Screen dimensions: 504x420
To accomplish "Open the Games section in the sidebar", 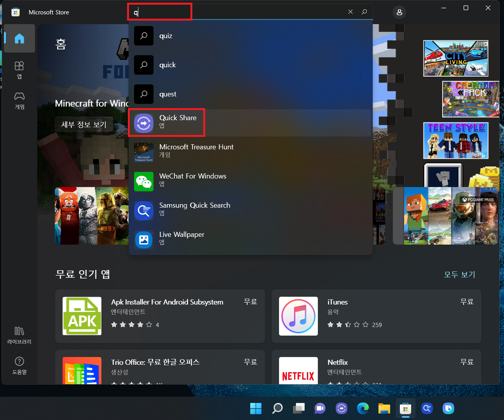I will 19,100.
